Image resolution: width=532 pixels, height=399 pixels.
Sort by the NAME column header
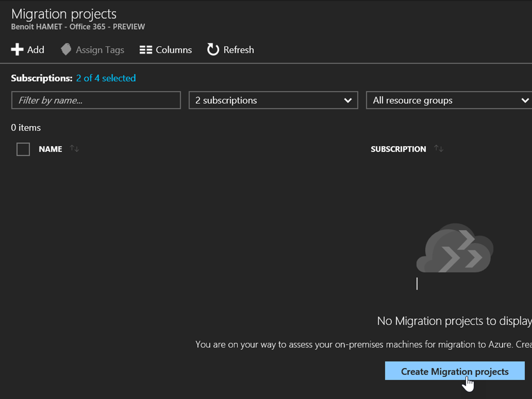50,149
